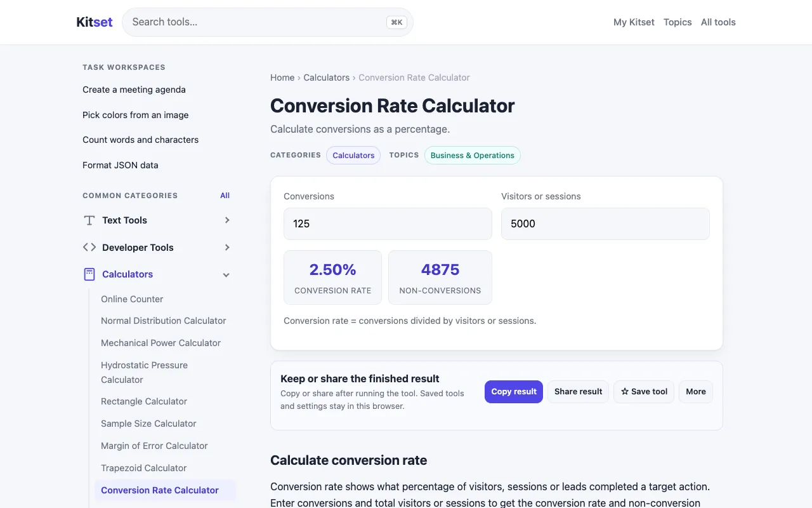Open All tools in top navigation

click(718, 22)
